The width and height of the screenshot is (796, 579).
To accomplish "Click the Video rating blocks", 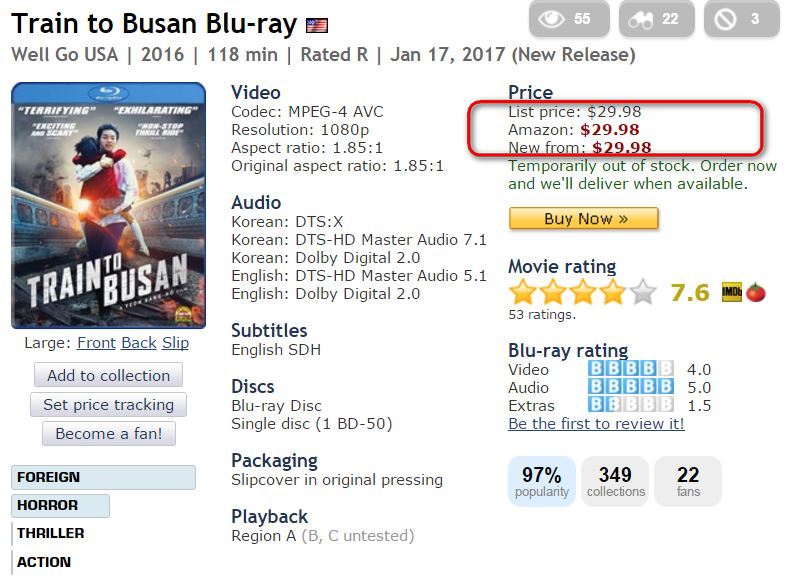I will coord(630,369).
